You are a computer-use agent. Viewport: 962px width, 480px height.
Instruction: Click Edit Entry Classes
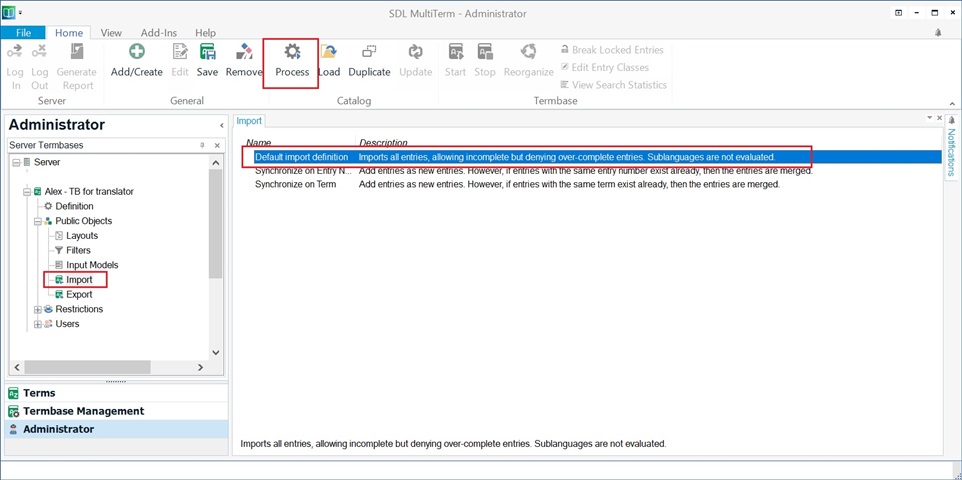(x=604, y=68)
